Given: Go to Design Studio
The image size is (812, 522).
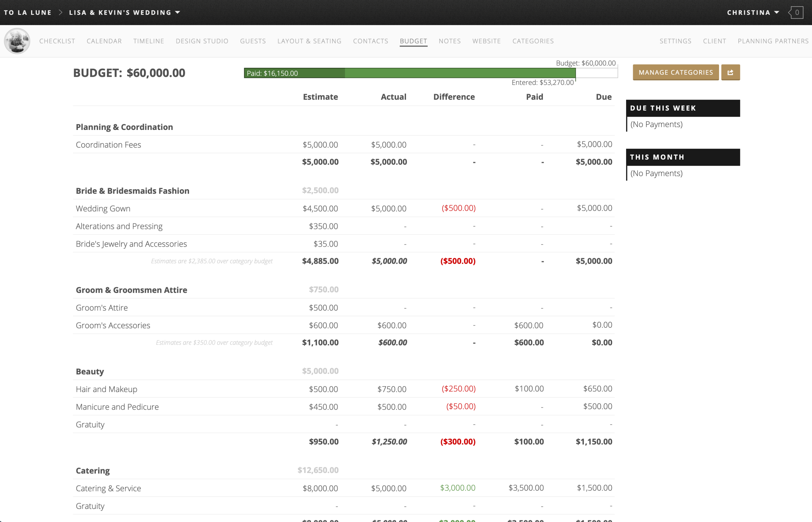Looking at the screenshot, I should pyautogui.click(x=202, y=41).
